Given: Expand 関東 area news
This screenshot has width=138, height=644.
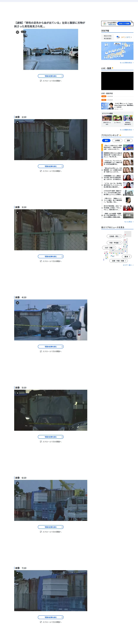Looking at the screenshot, I should click(127, 257).
